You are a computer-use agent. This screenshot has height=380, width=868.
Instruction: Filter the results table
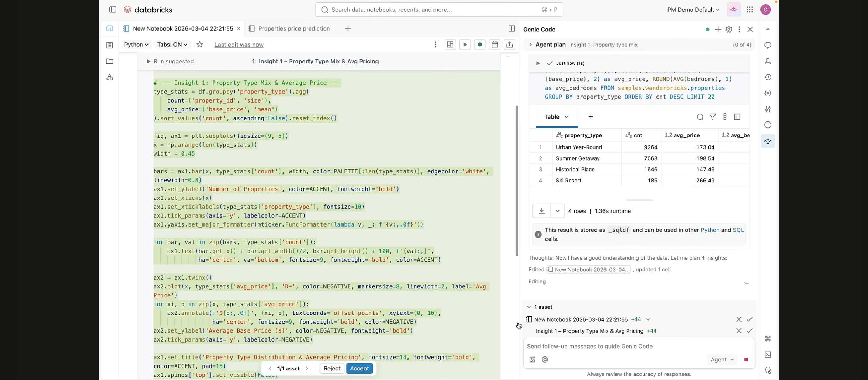tap(712, 117)
